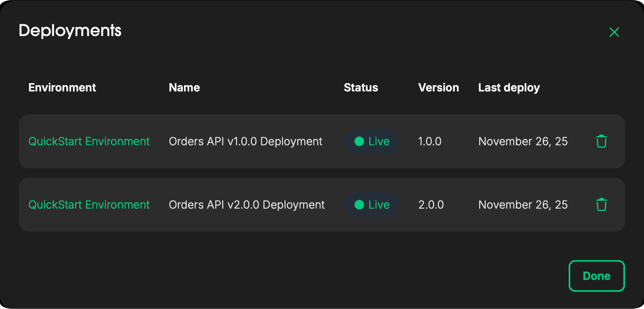
Task: Click the Version column header
Action: point(439,88)
